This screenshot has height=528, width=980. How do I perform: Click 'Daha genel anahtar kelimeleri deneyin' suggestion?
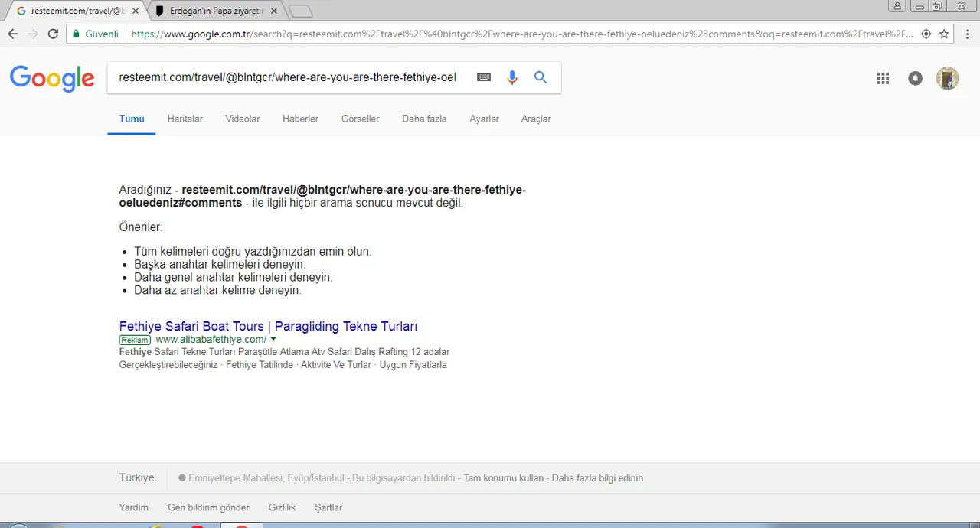(233, 277)
